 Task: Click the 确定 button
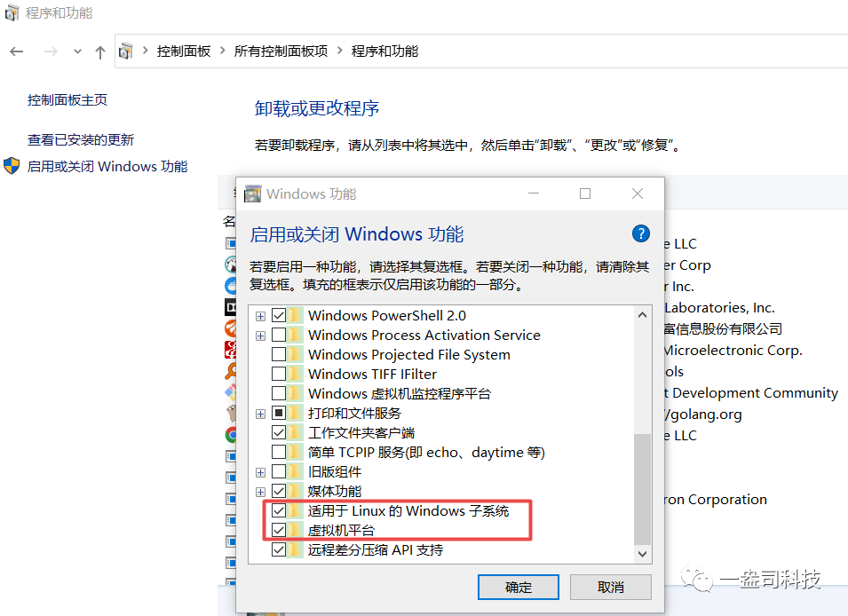[518, 587]
